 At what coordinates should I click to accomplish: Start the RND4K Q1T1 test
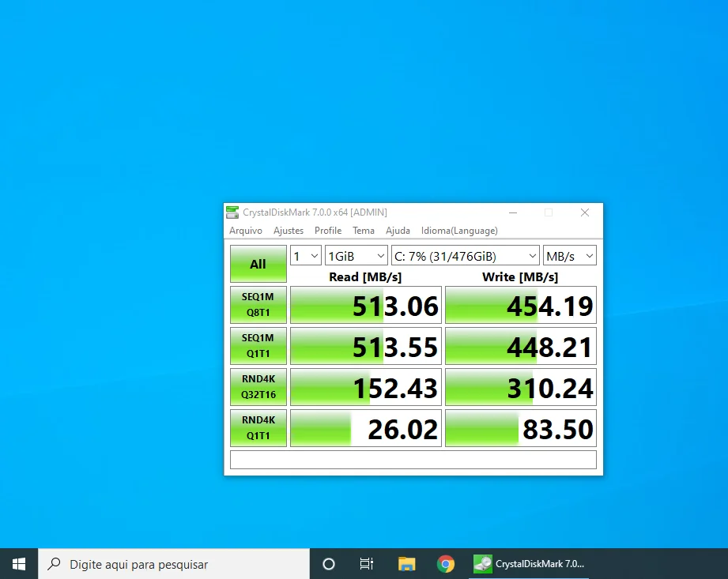point(258,428)
